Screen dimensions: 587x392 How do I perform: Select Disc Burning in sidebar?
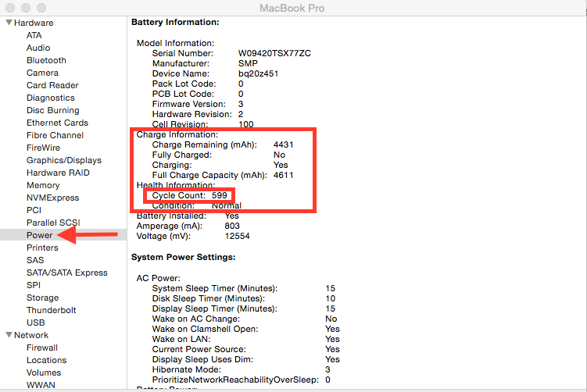coord(53,110)
